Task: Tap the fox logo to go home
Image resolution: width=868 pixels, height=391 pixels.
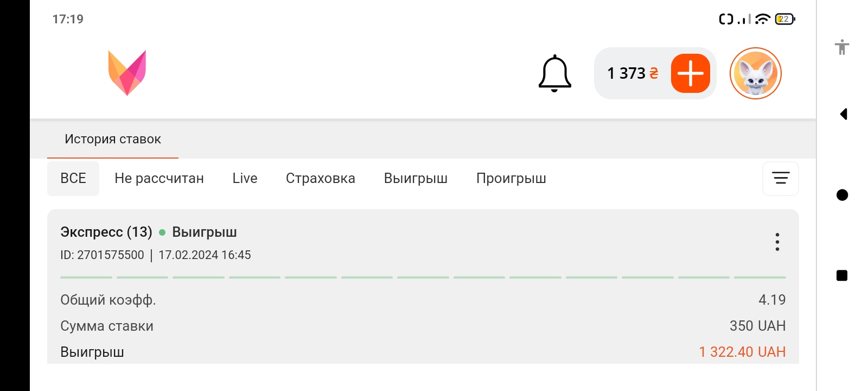Action: pyautogui.click(x=127, y=73)
